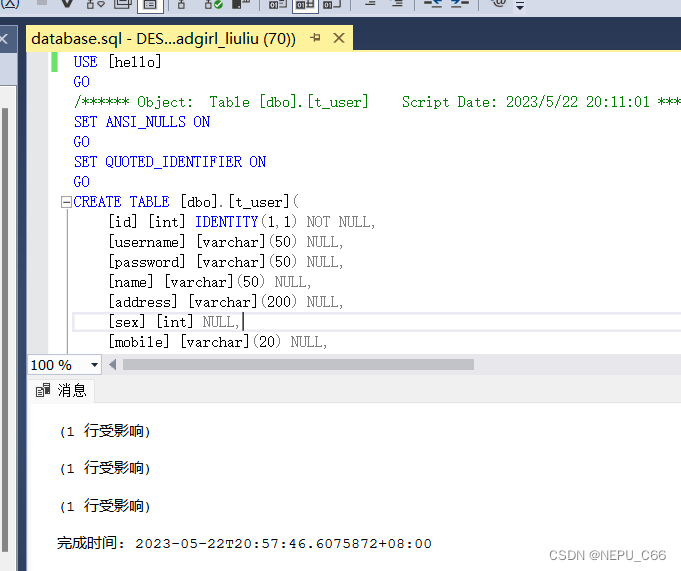Close the database.sql tab
The image size is (681, 571).
[338, 39]
